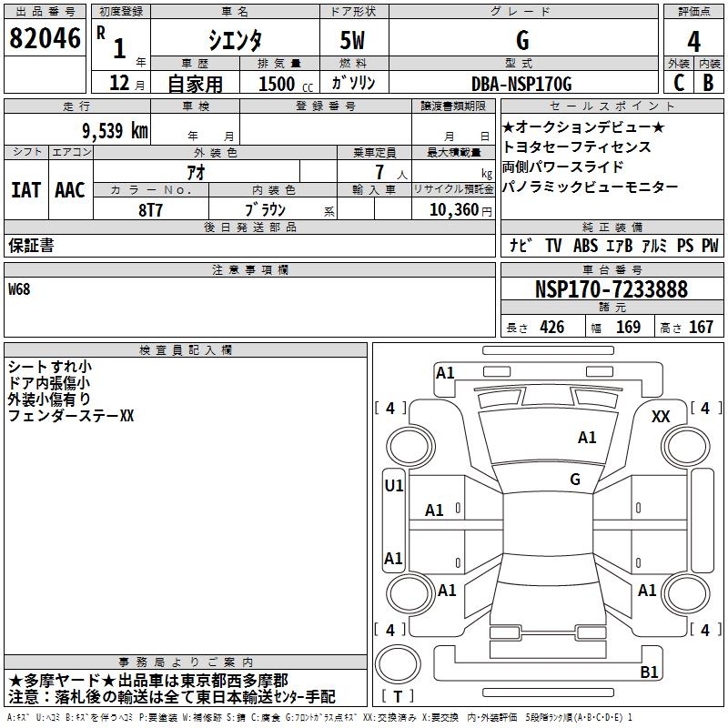Click shift type IAT
The height and width of the screenshot is (728, 728).
26,190
